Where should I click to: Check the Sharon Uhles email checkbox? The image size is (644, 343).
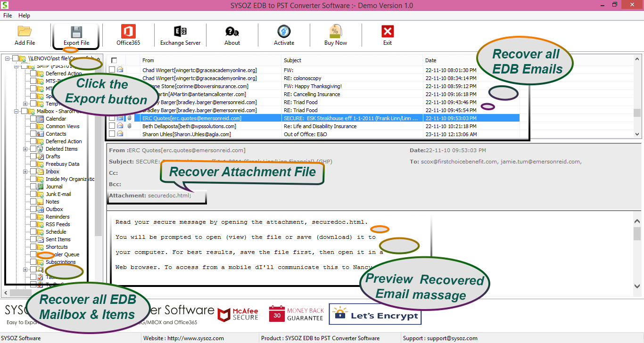(x=112, y=134)
